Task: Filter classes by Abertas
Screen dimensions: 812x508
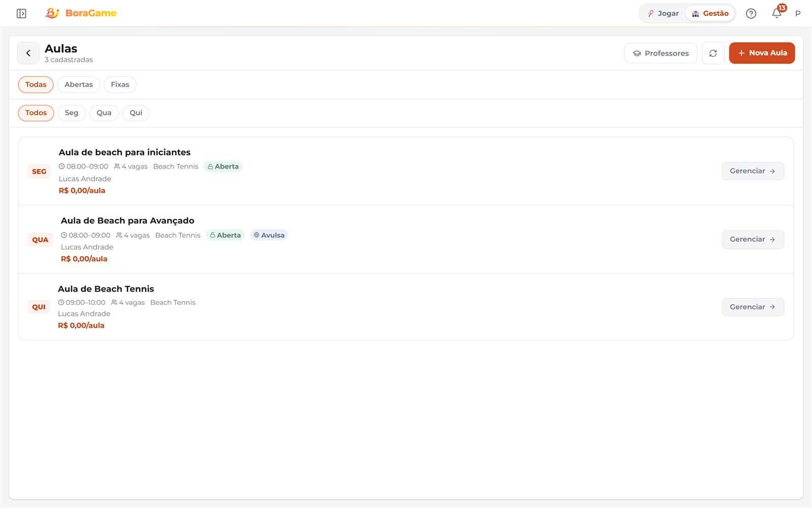Action: pos(79,85)
